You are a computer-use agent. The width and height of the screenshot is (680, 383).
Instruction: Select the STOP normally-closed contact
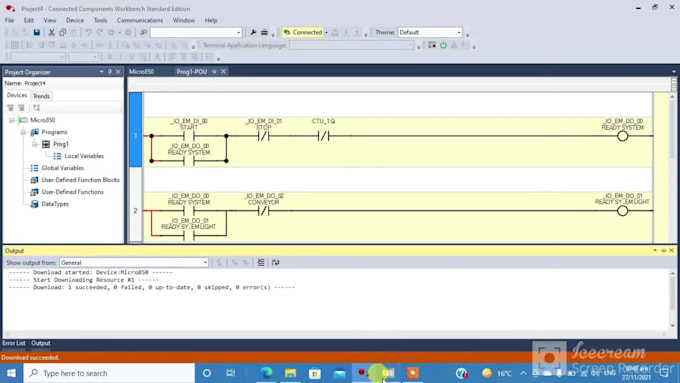pyautogui.click(x=264, y=136)
